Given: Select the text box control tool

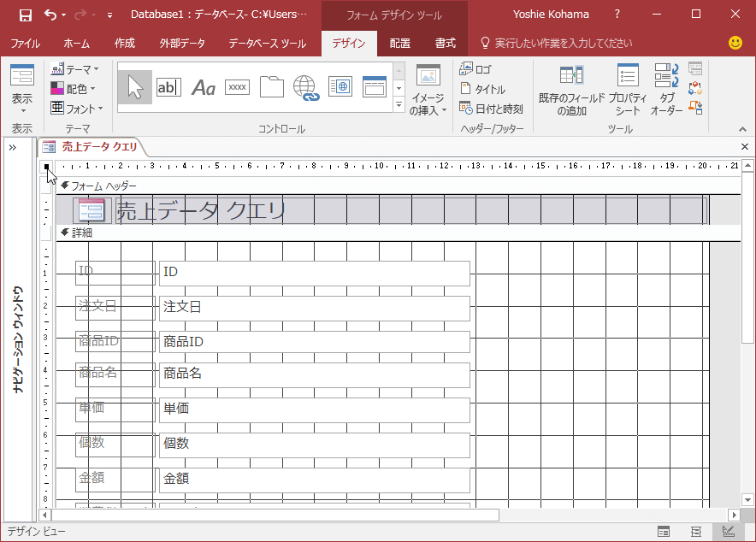Looking at the screenshot, I should pos(169,86).
